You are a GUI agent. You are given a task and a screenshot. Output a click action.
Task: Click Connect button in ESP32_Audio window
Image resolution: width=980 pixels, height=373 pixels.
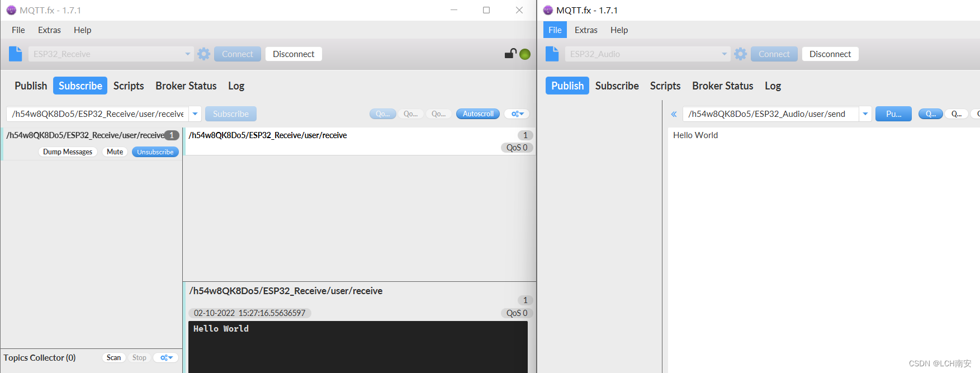coord(774,54)
